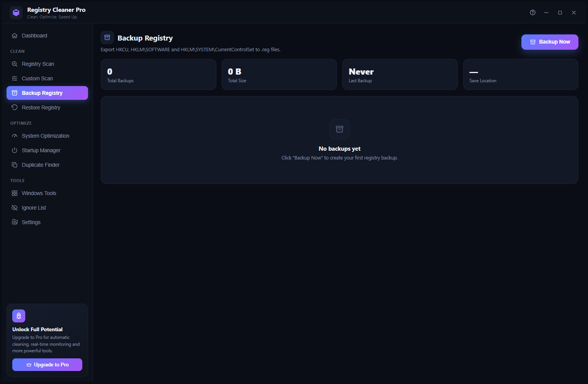Click the archive box icon above No backups yet
Viewport: 588px width, 384px height.
click(x=340, y=129)
